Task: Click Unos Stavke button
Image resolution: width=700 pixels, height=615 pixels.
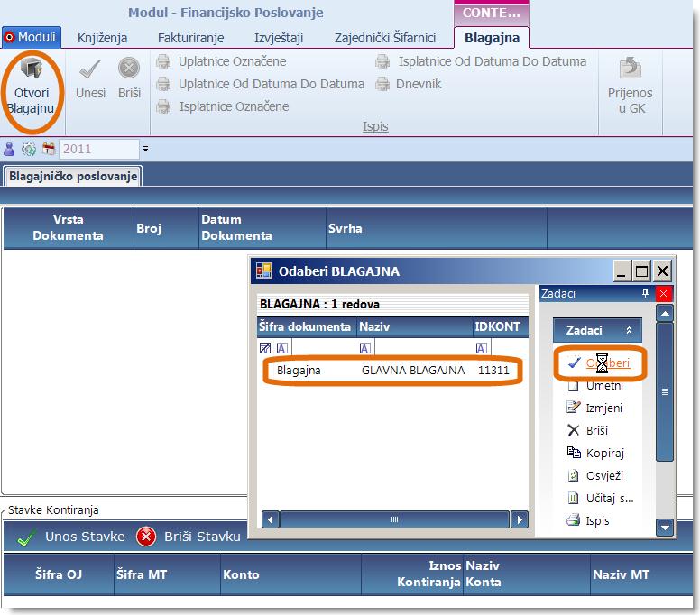Action: [x=71, y=537]
